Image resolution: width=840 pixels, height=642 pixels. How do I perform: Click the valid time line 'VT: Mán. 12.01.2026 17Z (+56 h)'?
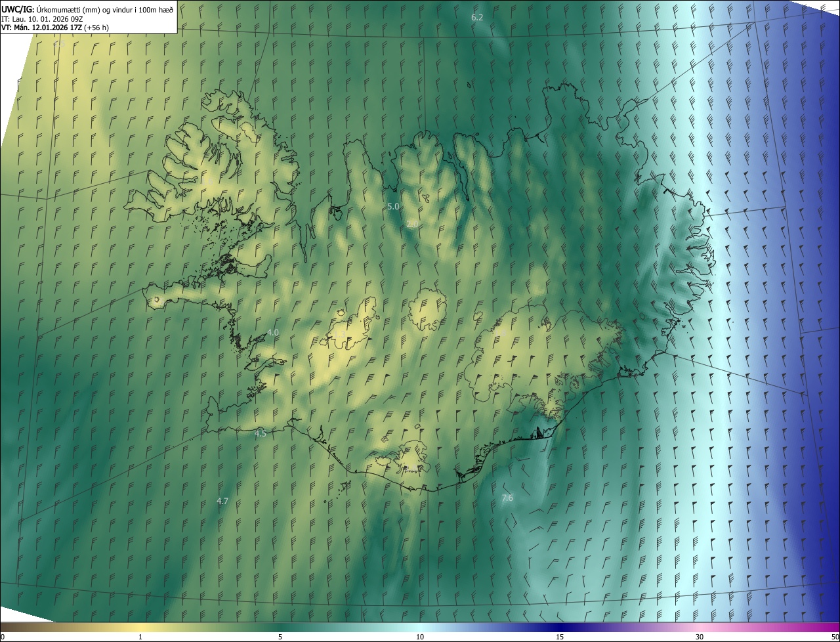click(55, 28)
